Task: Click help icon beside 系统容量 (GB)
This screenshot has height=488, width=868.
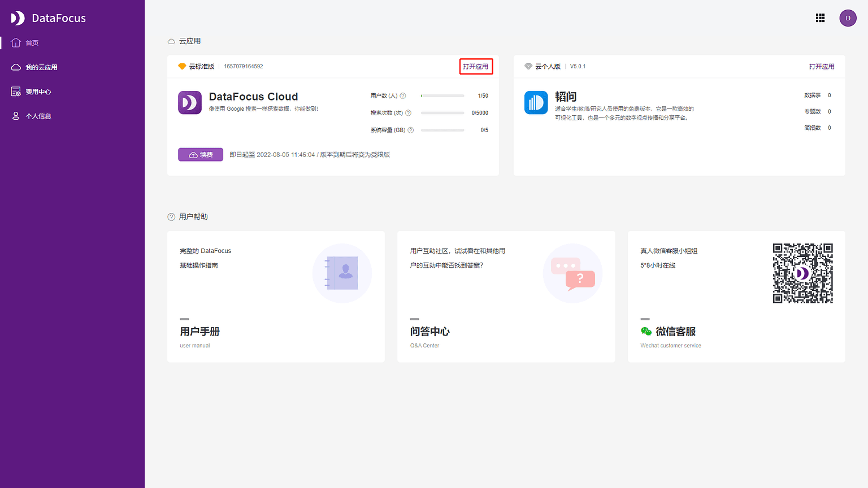Action: click(411, 130)
